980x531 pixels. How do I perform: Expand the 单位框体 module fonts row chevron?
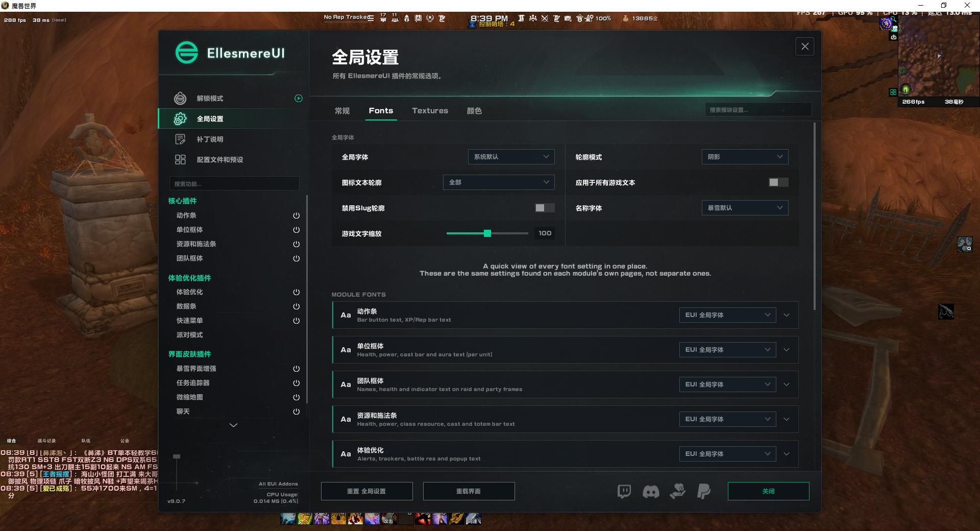point(787,350)
